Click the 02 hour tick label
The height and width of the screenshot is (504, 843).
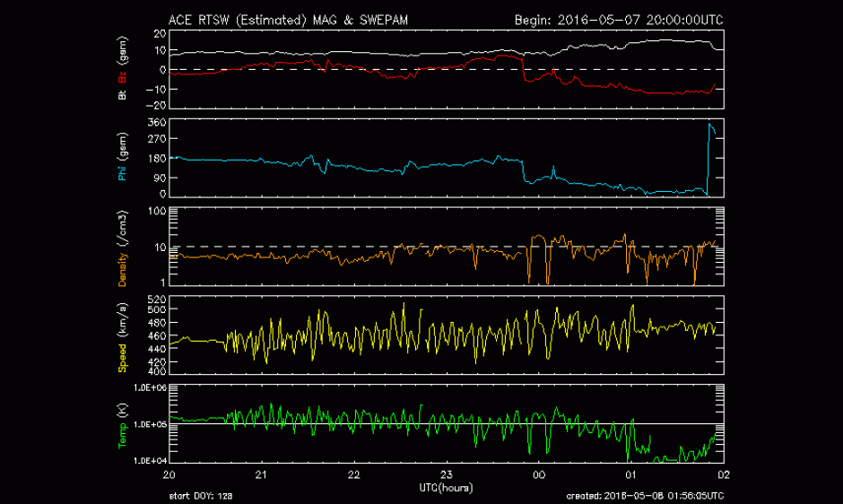pyautogui.click(x=723, y=474)
